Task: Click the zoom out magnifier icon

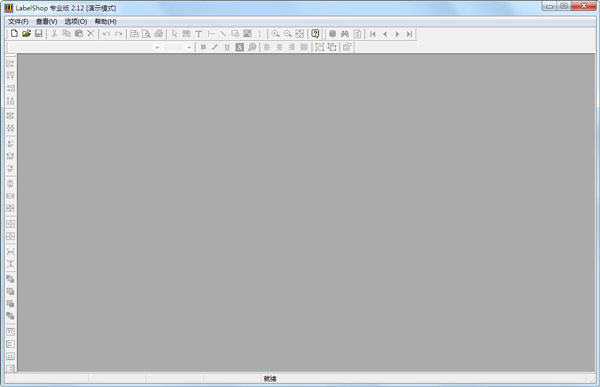Action: tap(288, 34)
